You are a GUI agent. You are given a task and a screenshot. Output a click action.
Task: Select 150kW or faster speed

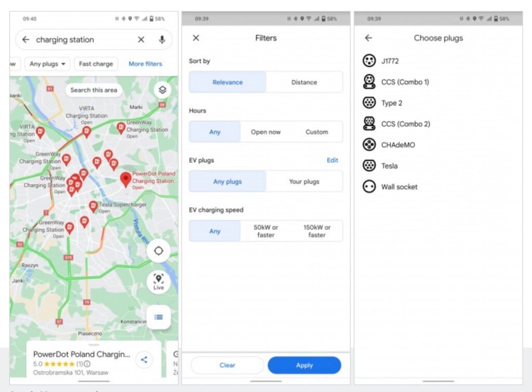[316, 231]
